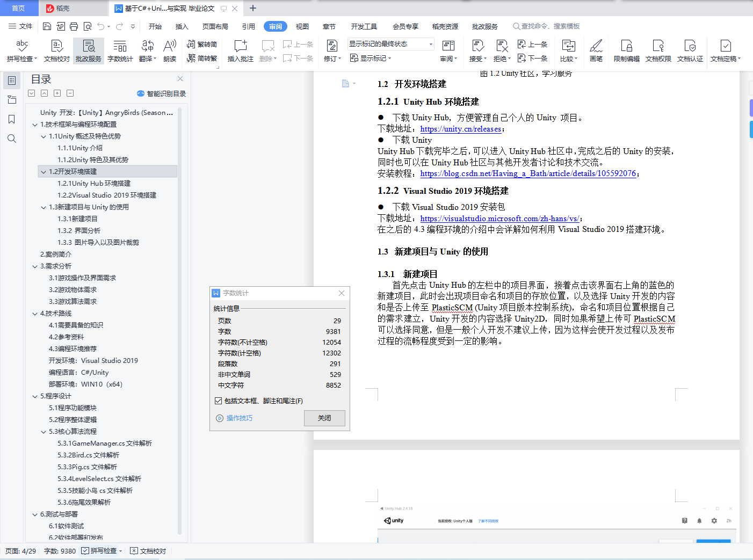Select the 画笔 pen tool
This screenshot has width=753, height=560.
click(x=596, y=51)
